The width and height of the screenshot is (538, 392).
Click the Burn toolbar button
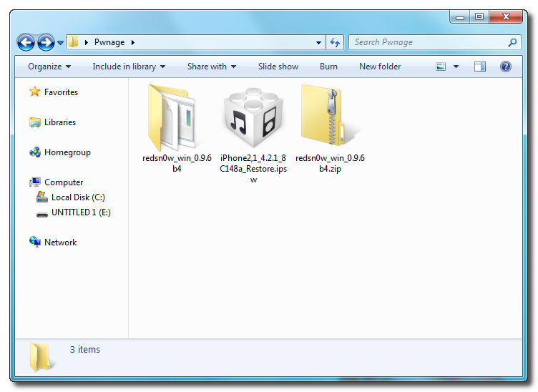pyautogui.click(x=328, y=67)
